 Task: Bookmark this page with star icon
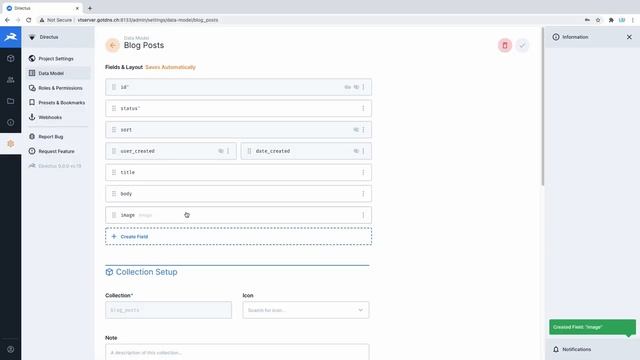tap(598, 20)
